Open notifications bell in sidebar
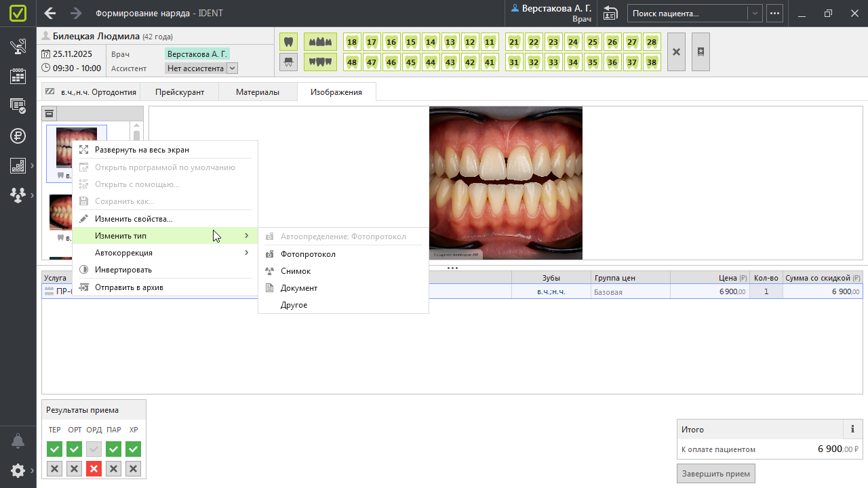Viewport: 868px width, 488px height. (x=18, y=441)
